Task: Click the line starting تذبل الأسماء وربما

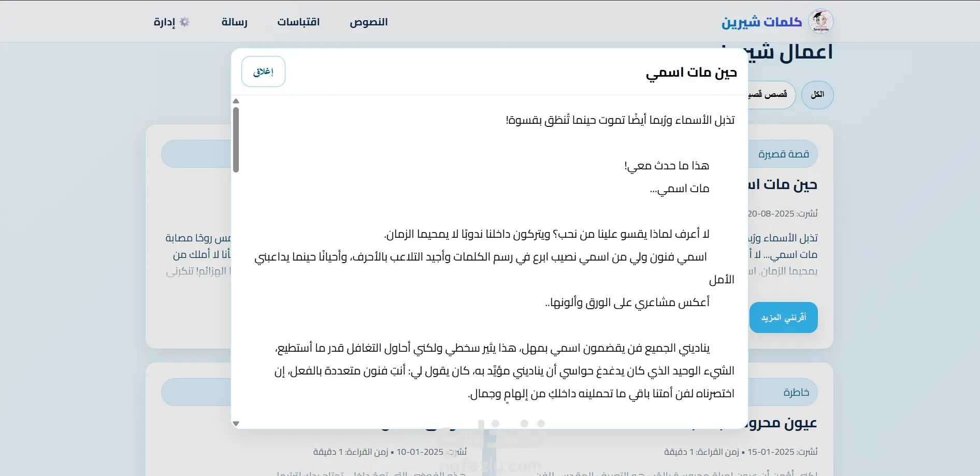Action: [621, 120]
